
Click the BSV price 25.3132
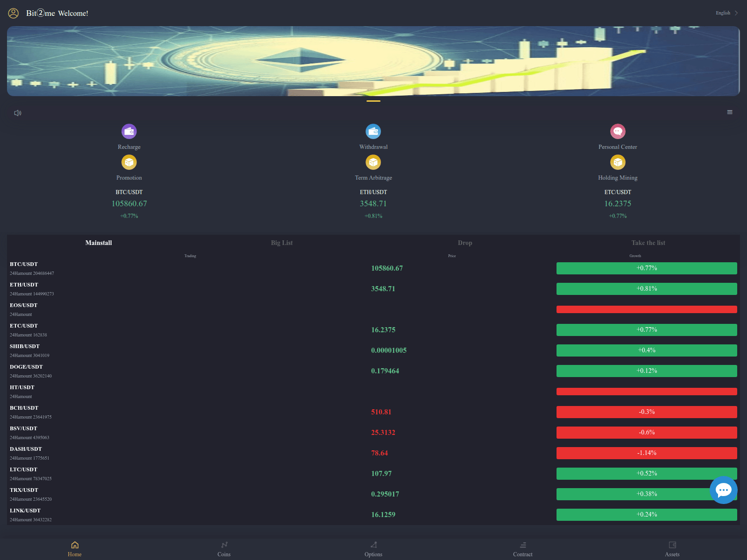click(383, 433)
